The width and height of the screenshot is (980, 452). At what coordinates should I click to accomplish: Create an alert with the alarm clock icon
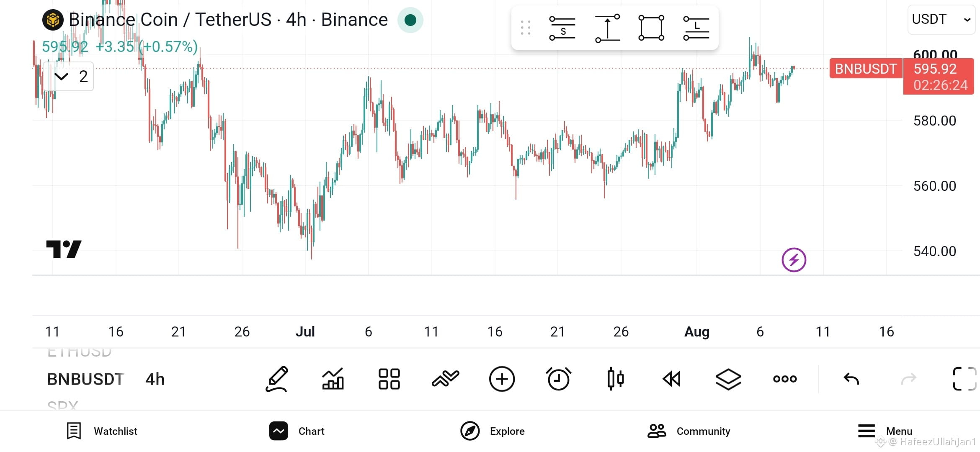click(x=559, y=379)
